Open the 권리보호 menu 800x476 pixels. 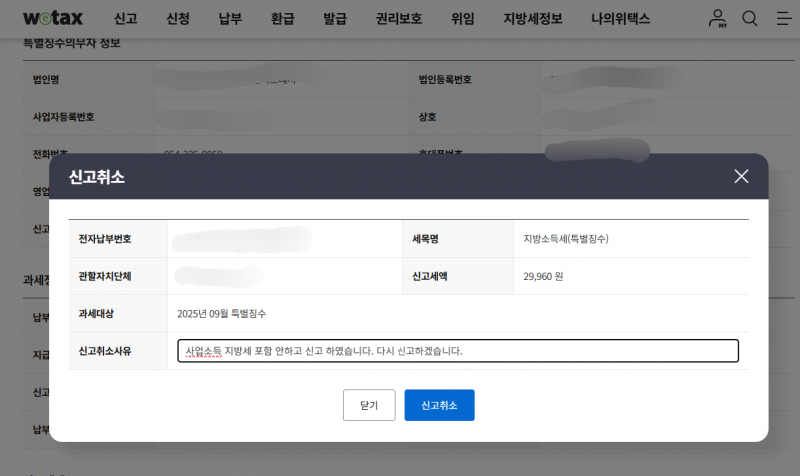point(398,19)
